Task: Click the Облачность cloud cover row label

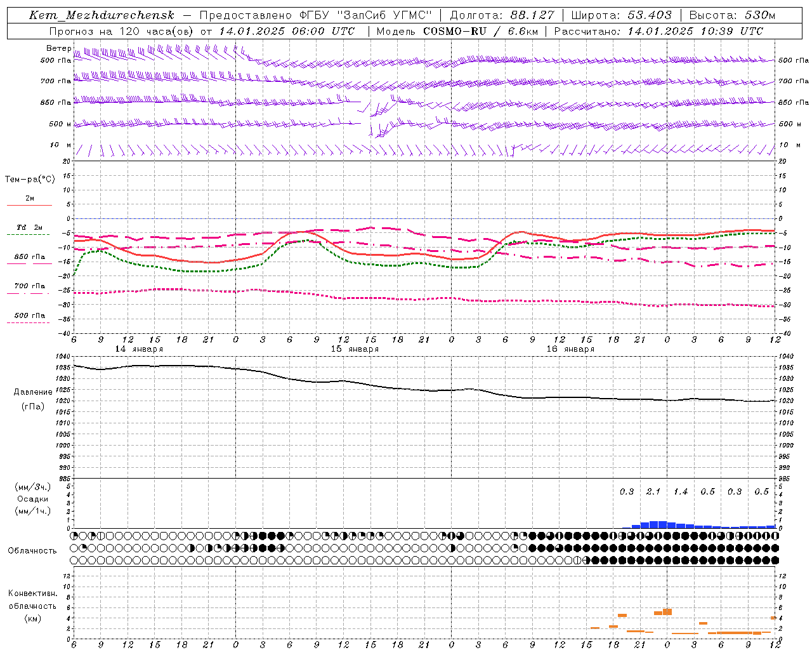Action: click(32, 550)
